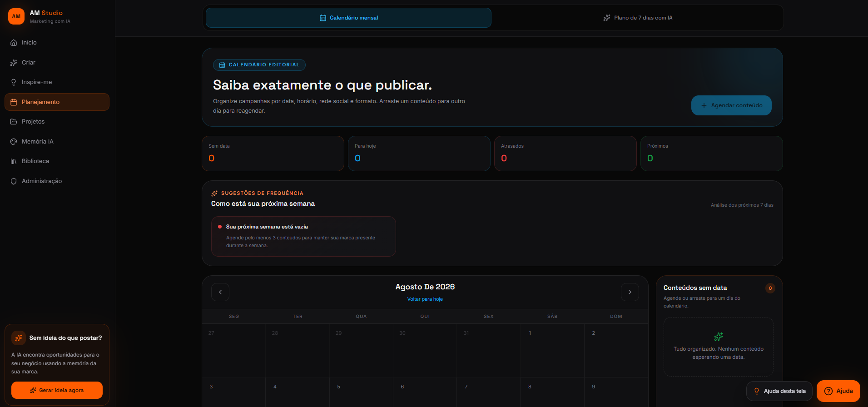Click the Voltar para hoje link
868x407 pixels.
pyautogui.click(x=425, y=299)
